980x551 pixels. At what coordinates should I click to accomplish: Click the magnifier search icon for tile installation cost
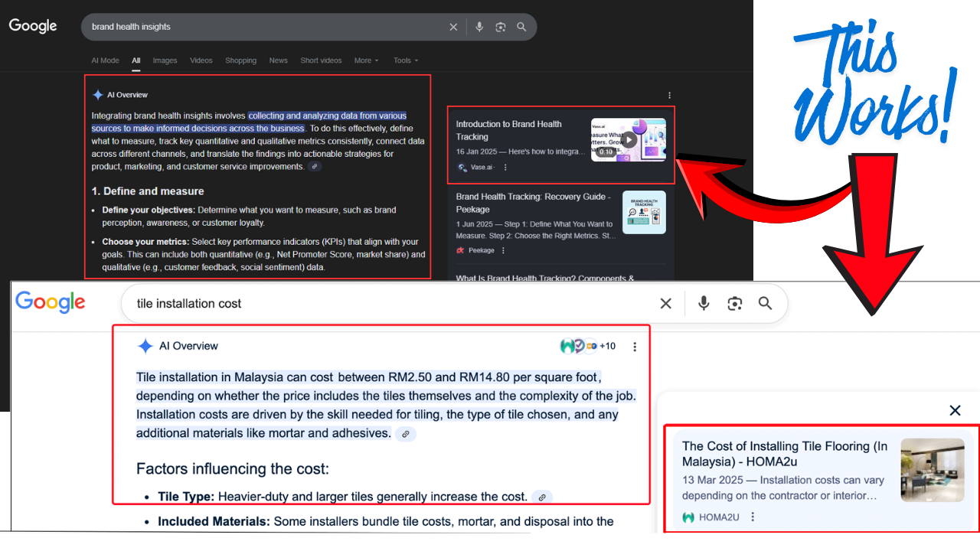765,303
